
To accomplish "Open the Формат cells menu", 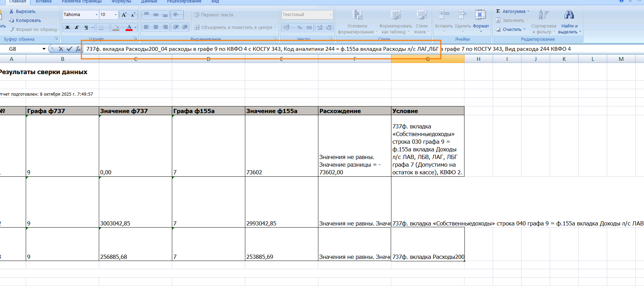I will coord(481,21).
